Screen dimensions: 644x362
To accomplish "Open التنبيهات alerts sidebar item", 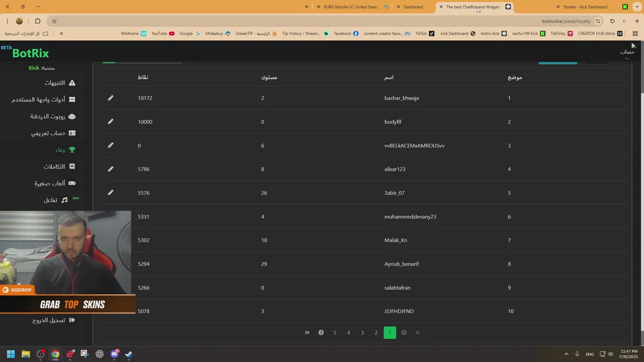I will [60, 83].
